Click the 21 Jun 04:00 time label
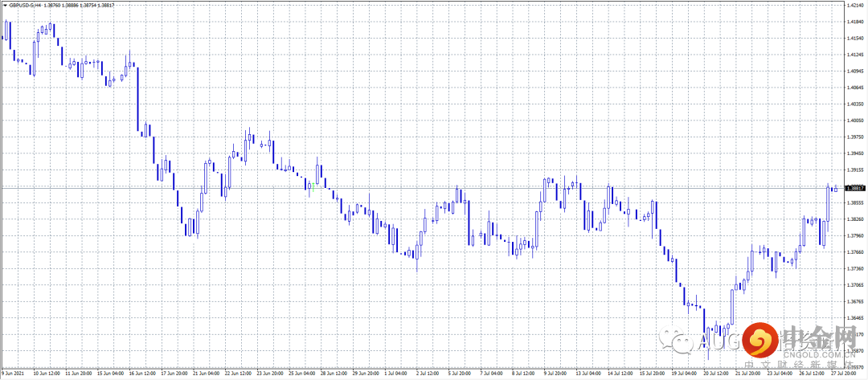This screenshot has width=868, height=380. 205,374
